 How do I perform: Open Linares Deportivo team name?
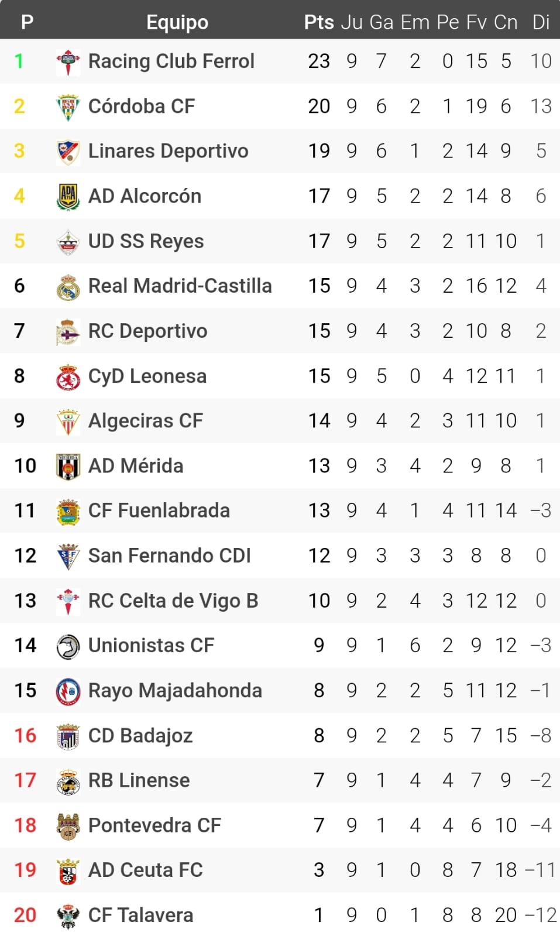click(x=168, y=151)
